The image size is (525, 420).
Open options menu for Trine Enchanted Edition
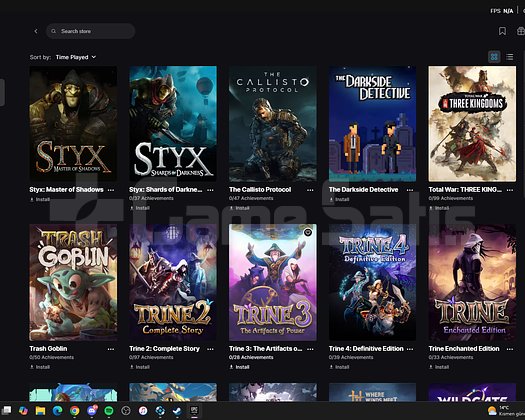click(x=510, y=349)
